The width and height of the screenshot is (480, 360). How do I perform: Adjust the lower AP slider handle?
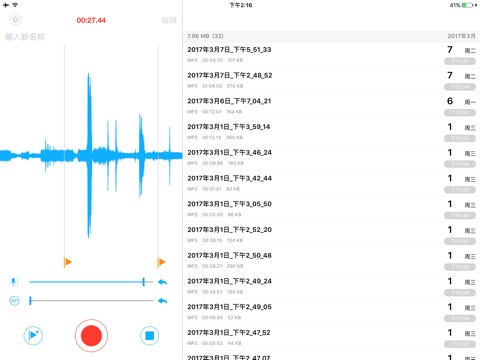click(x=30, y=301)
